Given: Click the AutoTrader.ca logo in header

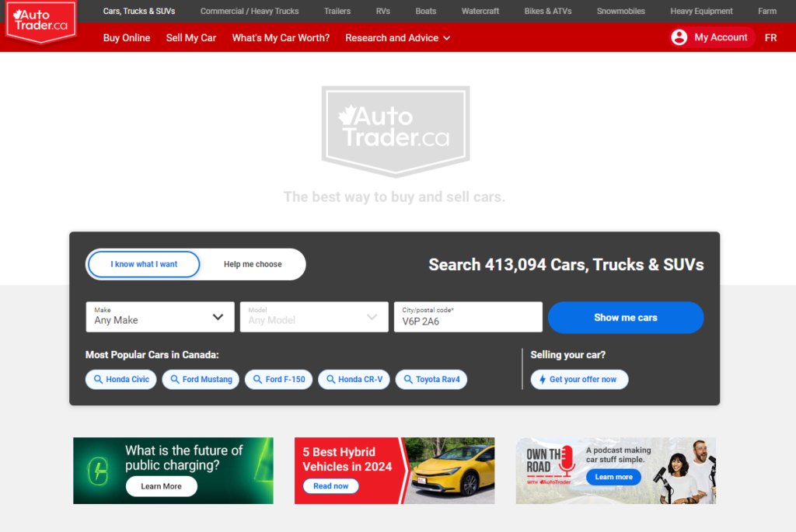Looking at the screenshot, I should click(40, 21).
